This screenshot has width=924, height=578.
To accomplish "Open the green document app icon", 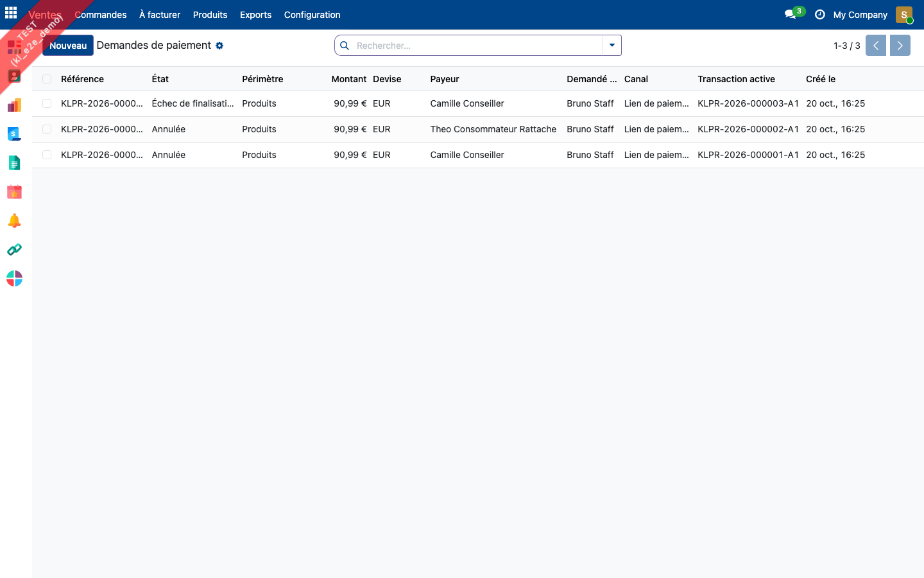I will coord(14,162).
